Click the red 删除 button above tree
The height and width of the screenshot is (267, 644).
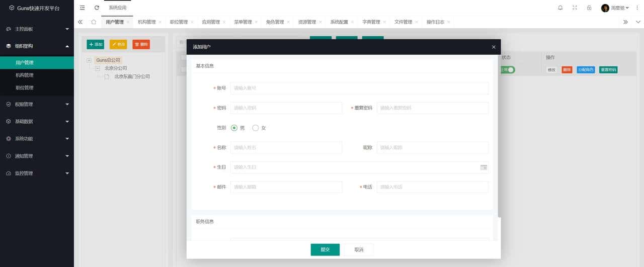(141, 44)
